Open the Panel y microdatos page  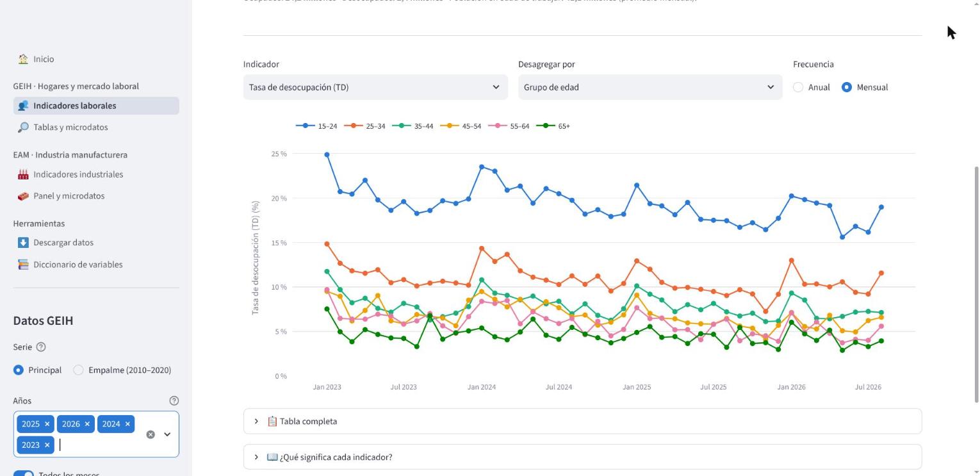coord(96,196)
